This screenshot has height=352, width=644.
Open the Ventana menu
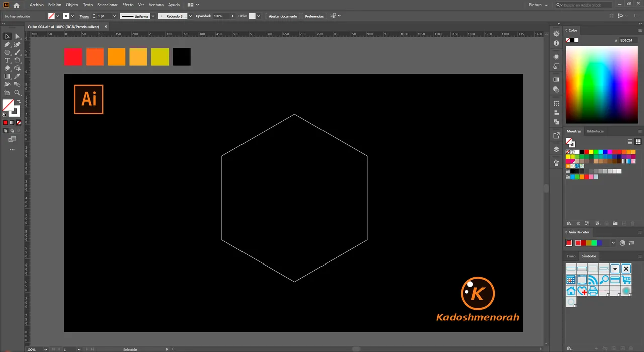click(x=156, y=5)
